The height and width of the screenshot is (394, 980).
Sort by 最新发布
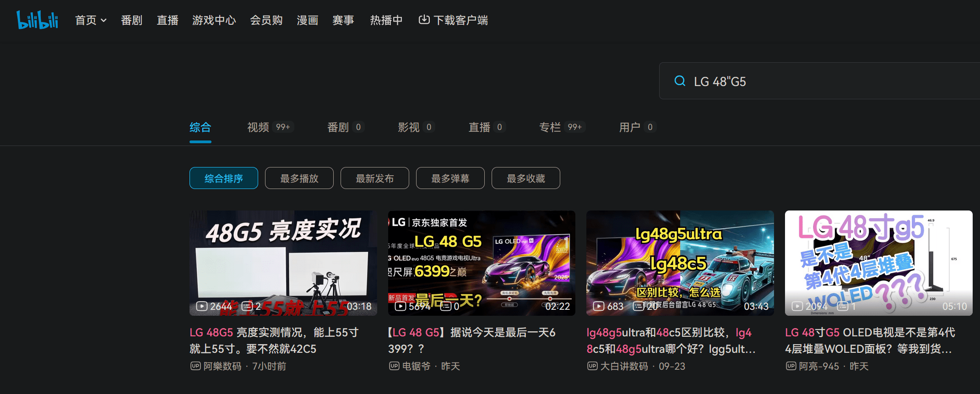tap(375, 178)
